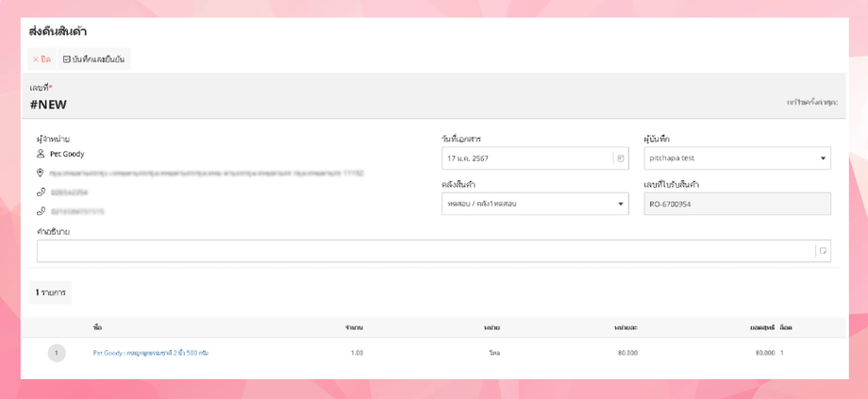Click the #NEW document number heading
This screenshot has height=399, width=868.
tap(48, 105)
